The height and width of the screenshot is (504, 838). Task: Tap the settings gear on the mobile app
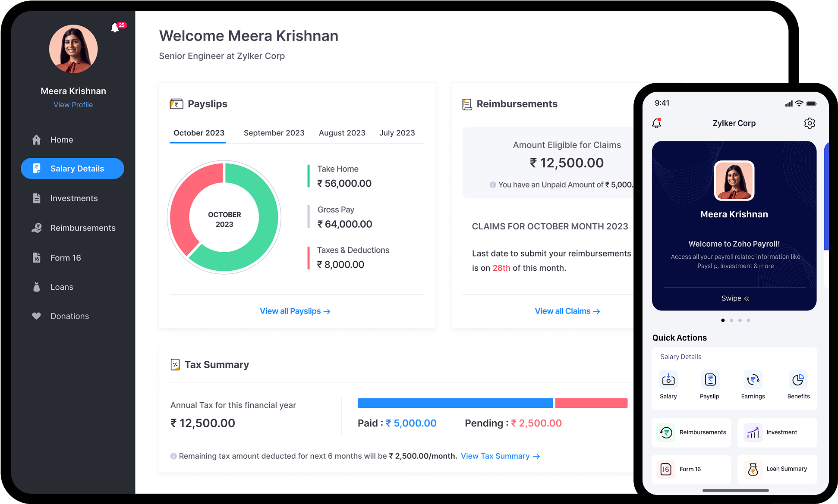810,123
